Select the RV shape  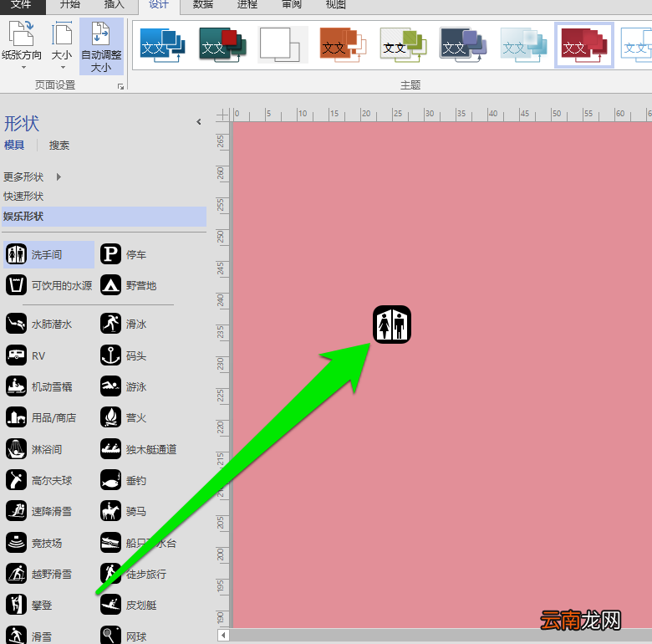coord(26,355)
